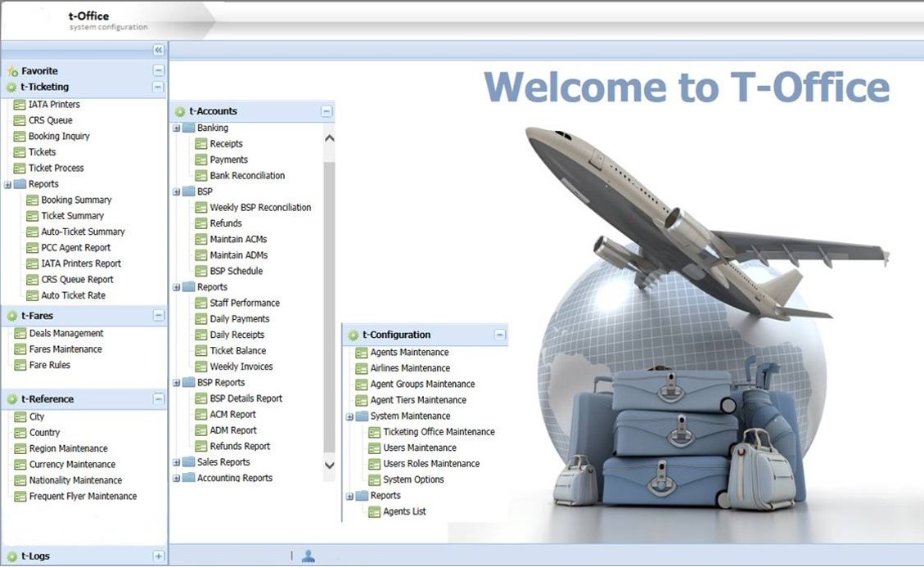Image resolution: width=924 pixels, height=567 pixels.
Task: Click t-Accounts scrollbar down arrow
Action: coord(329,465)
